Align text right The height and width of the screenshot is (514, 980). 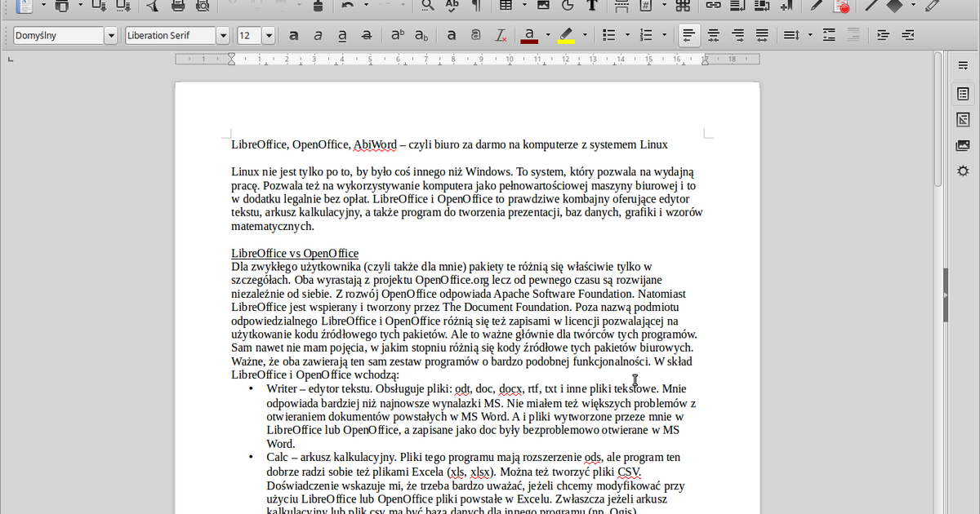tap(738, 36)
